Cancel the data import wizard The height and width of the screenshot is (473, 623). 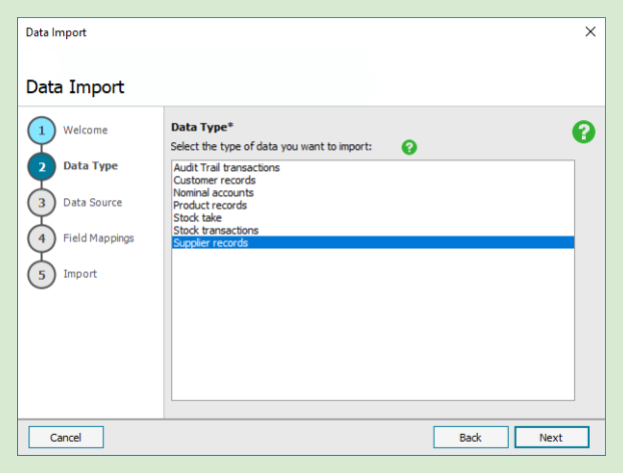click(x=65, y=437)
